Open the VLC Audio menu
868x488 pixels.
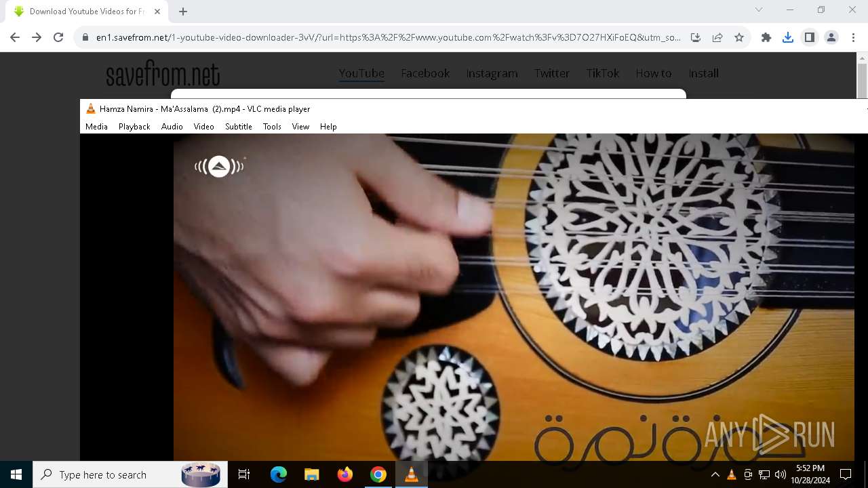pyautogui.click(x=172, y=127)
